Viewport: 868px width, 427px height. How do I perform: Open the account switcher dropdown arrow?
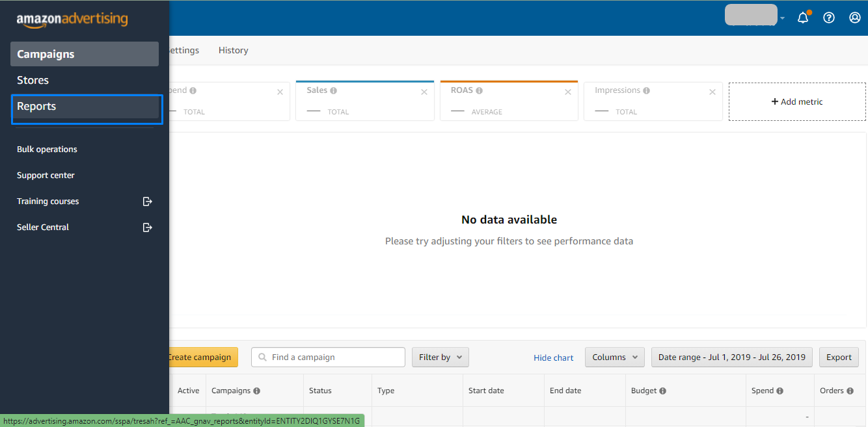[783, 18]
